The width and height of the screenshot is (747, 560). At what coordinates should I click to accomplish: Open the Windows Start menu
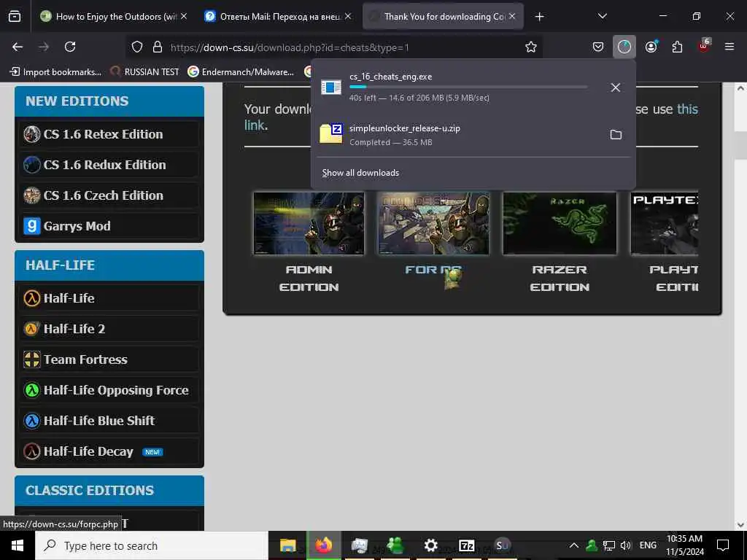point(18,545)
